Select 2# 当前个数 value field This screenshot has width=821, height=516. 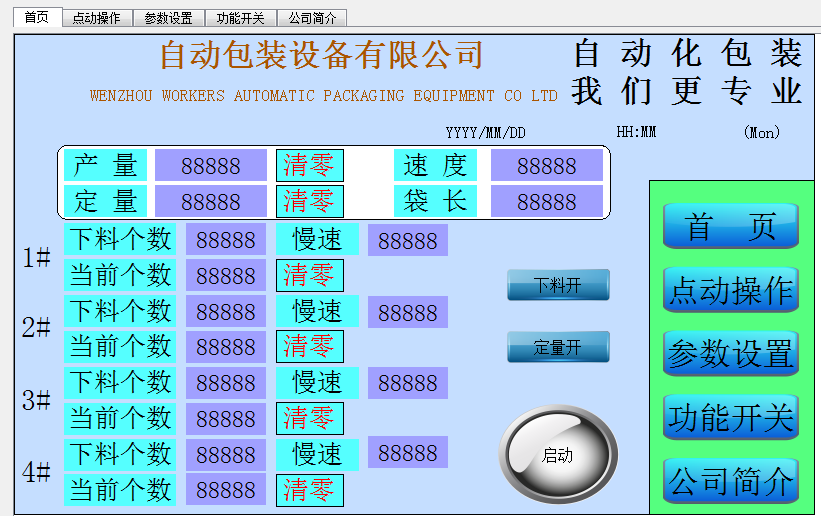pyautogui.click(x=226, y=347)
